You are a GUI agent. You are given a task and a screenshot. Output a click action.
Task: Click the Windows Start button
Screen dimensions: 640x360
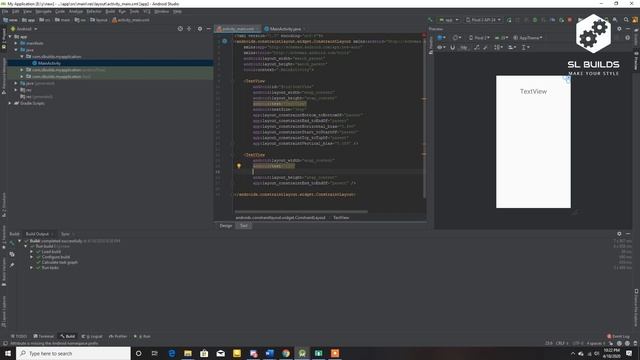(x=8, y=353)
